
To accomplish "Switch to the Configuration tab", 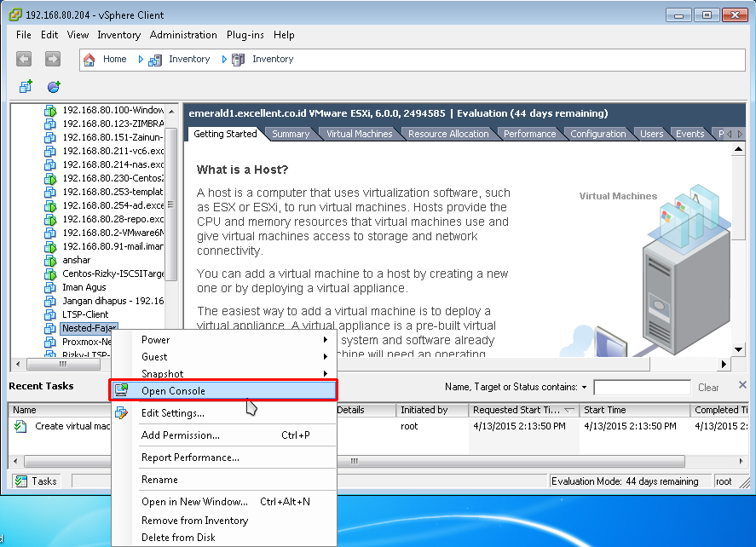I will [x=597, y=134].
